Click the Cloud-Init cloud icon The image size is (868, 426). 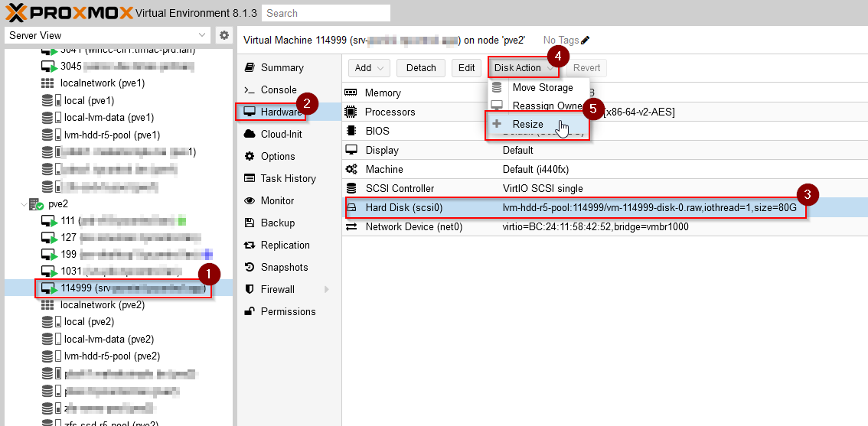click(x=249, y=134)
